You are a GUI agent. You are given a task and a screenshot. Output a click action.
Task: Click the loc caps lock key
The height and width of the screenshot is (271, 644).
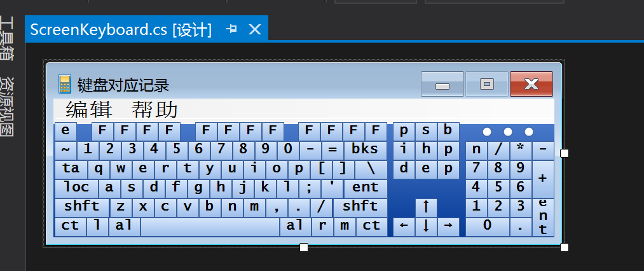(x=76, y=189)
